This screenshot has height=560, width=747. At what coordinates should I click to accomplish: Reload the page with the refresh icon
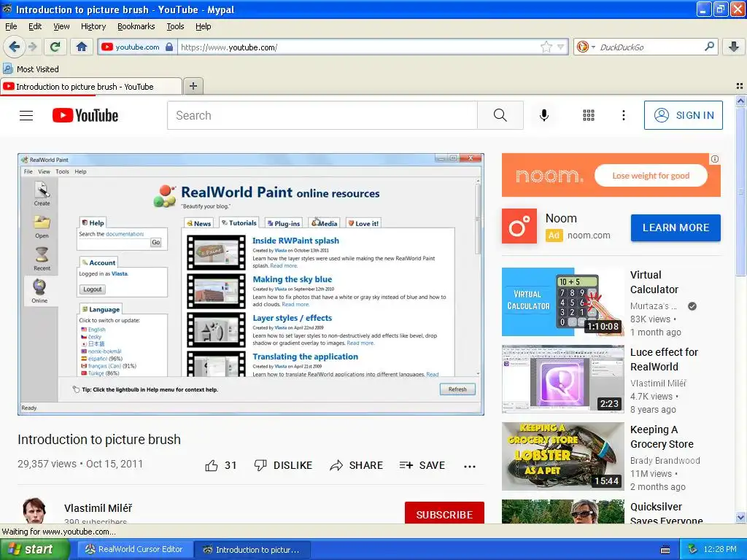pyautogui.click(x=55, y=47)
